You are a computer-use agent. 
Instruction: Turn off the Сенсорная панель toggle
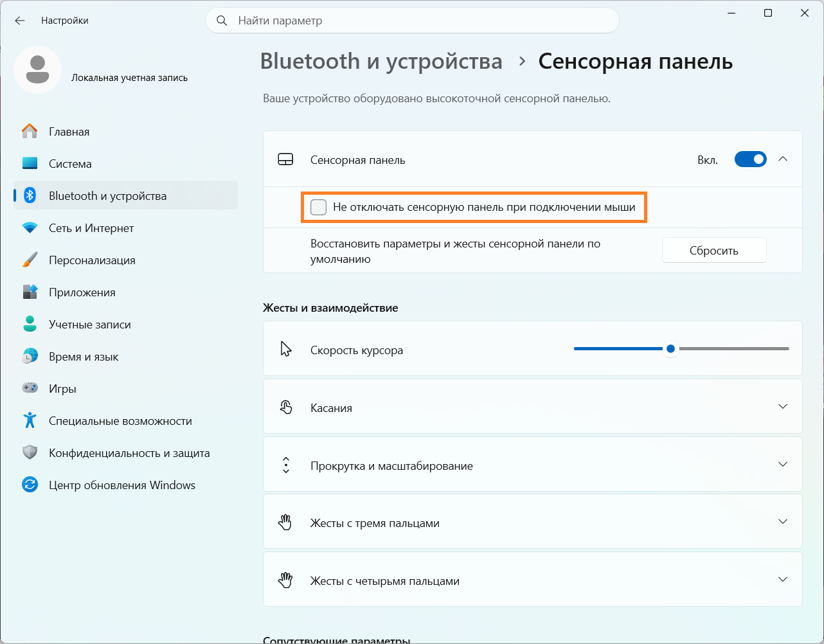pos(751,159)
